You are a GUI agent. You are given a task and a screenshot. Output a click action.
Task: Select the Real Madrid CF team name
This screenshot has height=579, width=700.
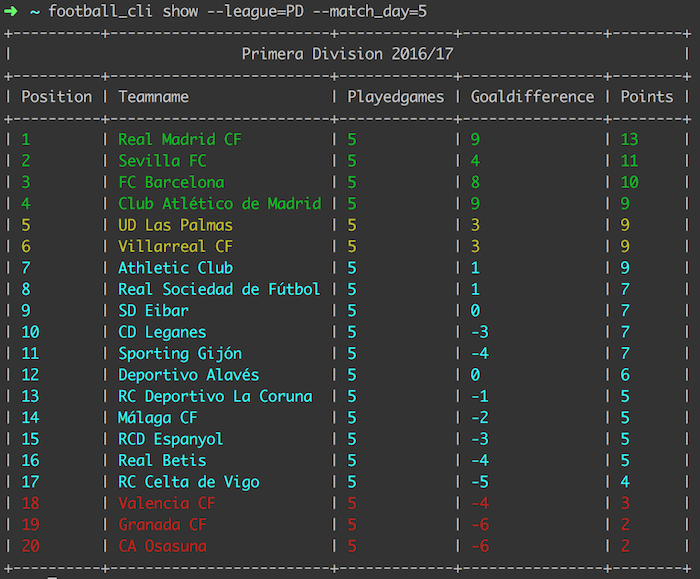tap(180, 139)
